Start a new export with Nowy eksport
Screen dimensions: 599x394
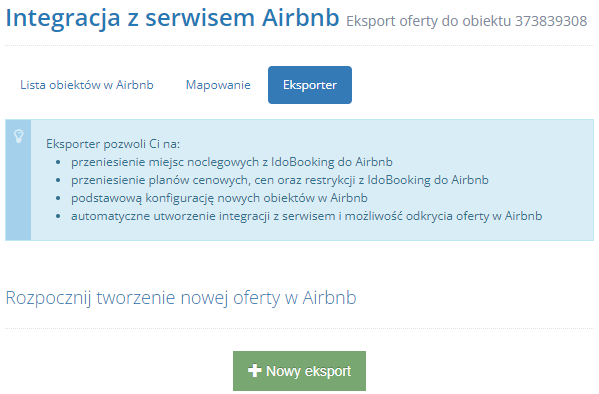(300, 371)
